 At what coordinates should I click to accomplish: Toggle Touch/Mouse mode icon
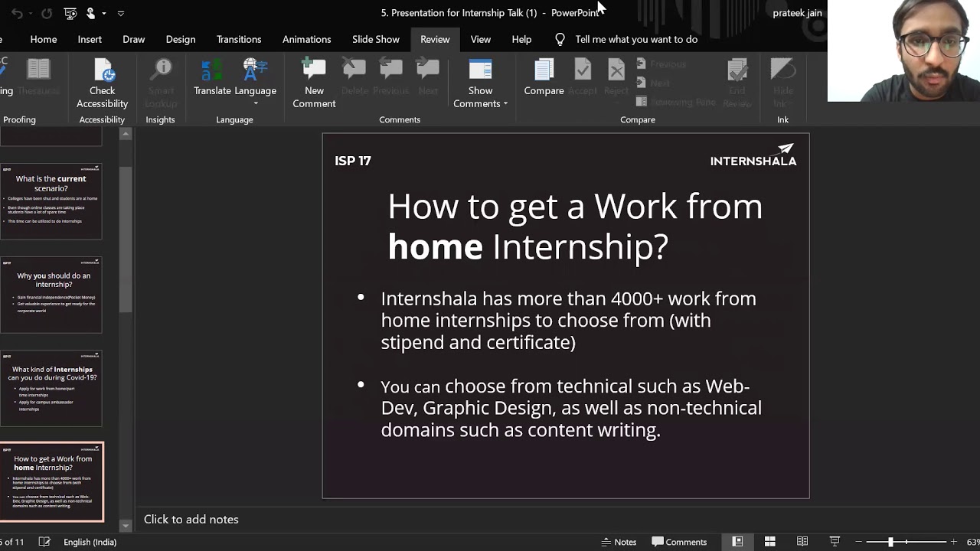point(90,13)
